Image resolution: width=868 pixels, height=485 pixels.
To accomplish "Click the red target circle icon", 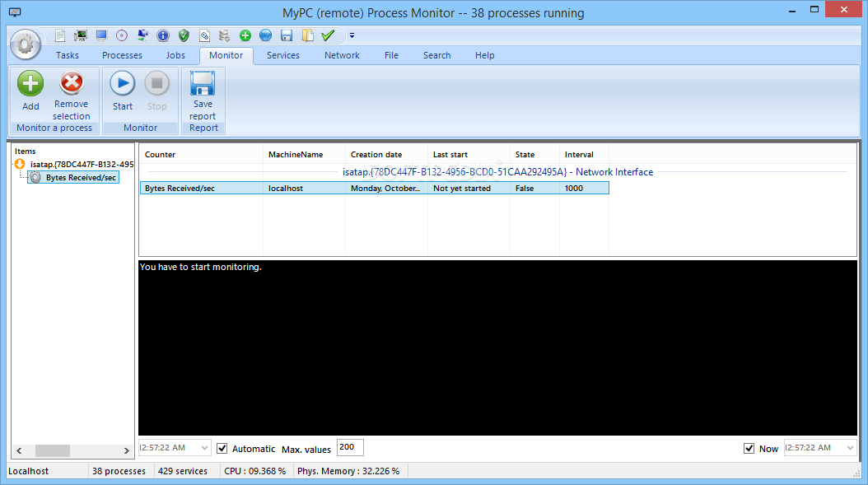I will [122, 35].
